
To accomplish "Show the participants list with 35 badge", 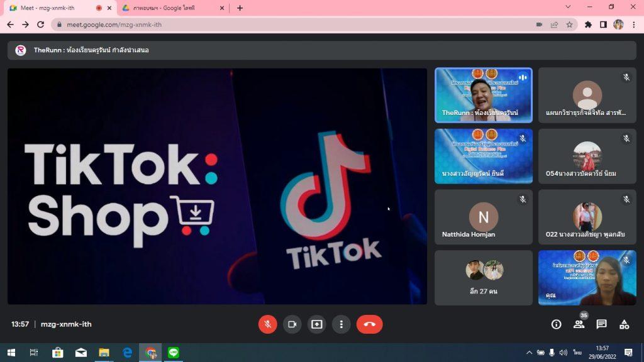I will pyautogui.click(x=579, y=324).
